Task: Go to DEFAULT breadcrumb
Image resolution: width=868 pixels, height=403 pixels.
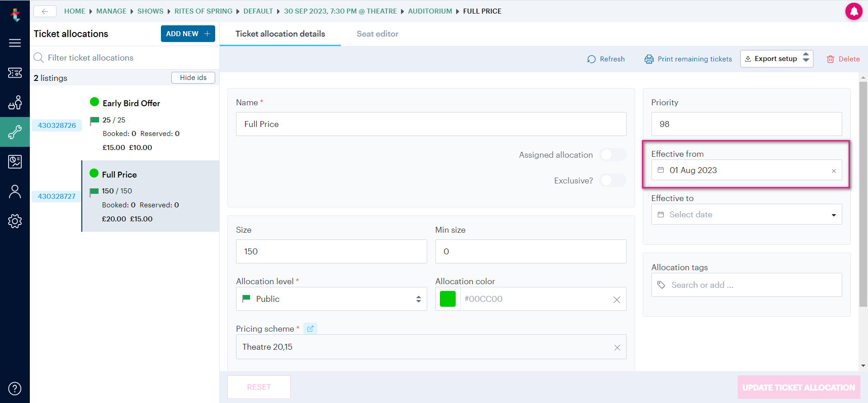Action: [x=258, y=11]
